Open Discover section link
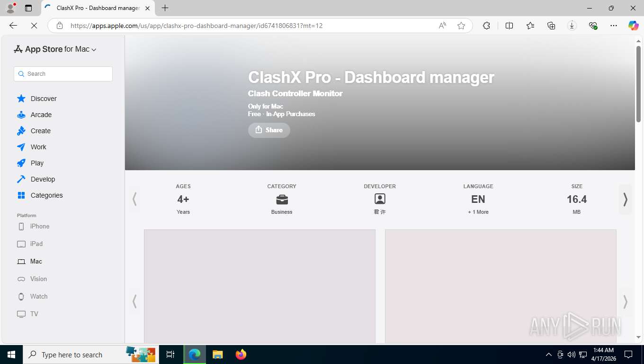The height and width of the screenshot is (364, 644). point(44,99)
